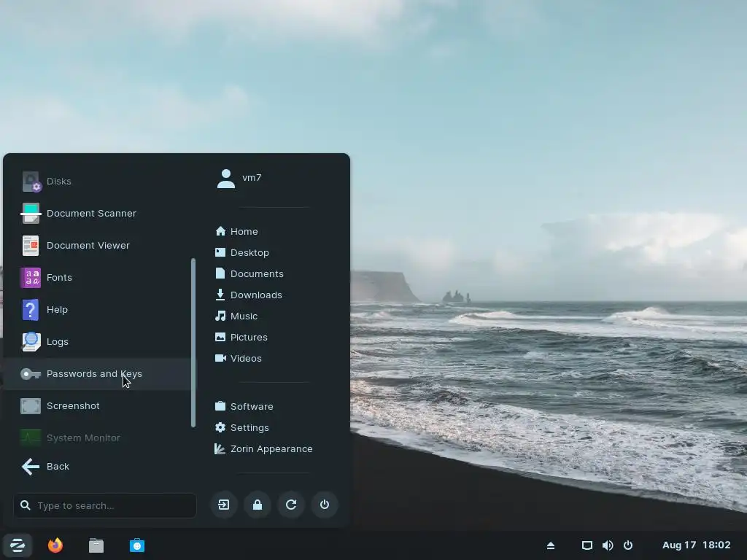747x560 pixels.
Task: Open the Home folder
Action: pos(237,231)
